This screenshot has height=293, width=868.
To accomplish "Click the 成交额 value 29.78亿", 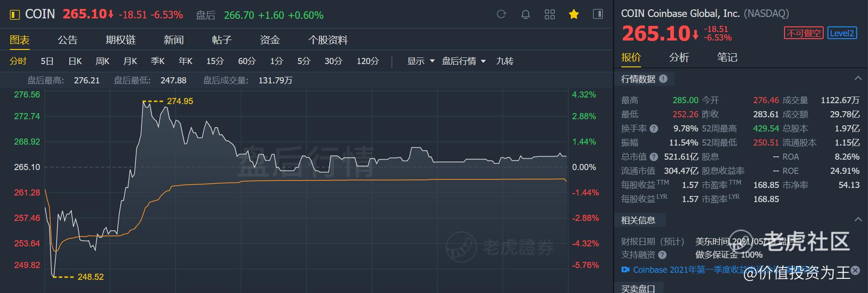I will point(845,114).
